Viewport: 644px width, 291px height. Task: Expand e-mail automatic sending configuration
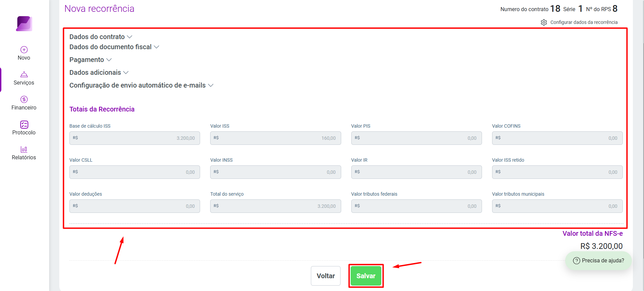141,85
